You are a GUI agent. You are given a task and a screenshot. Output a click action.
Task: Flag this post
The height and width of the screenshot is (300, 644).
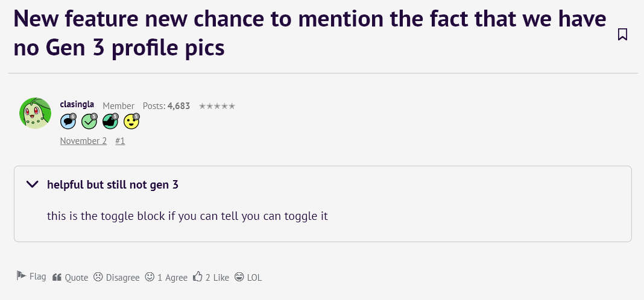click(31, 277)
